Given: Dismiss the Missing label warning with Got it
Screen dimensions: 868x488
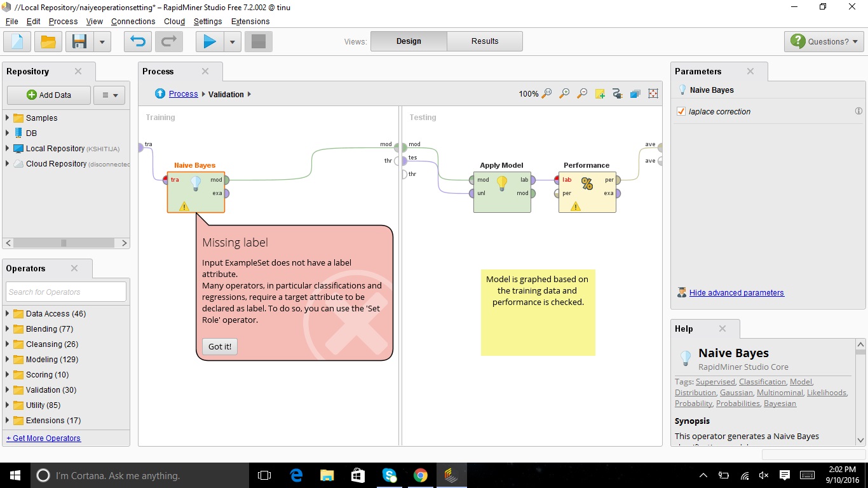Looking at the screenshot, I should (219, 346).
